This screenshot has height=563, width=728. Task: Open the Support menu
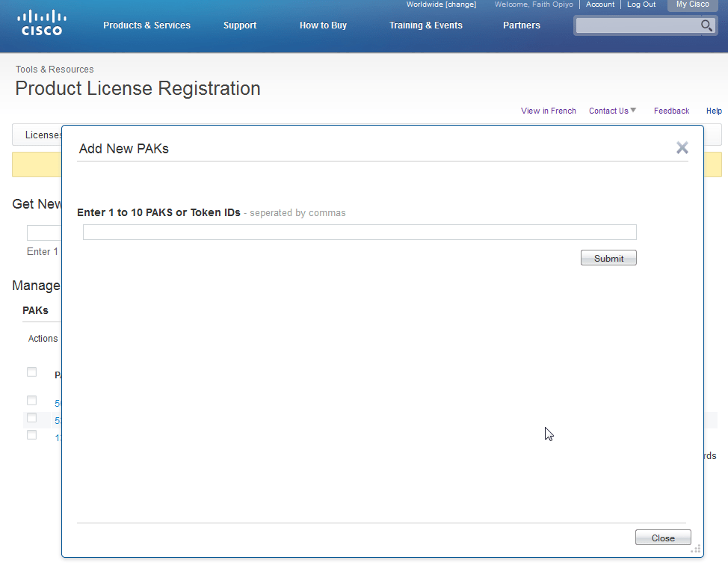(240, 25)
